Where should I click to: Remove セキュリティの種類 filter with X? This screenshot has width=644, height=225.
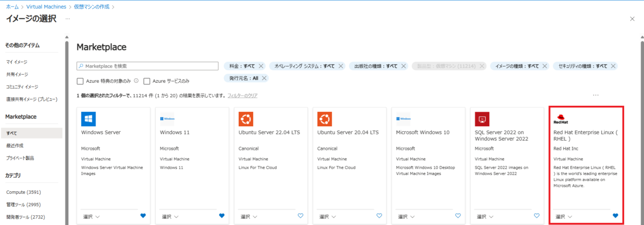(613, 66)
